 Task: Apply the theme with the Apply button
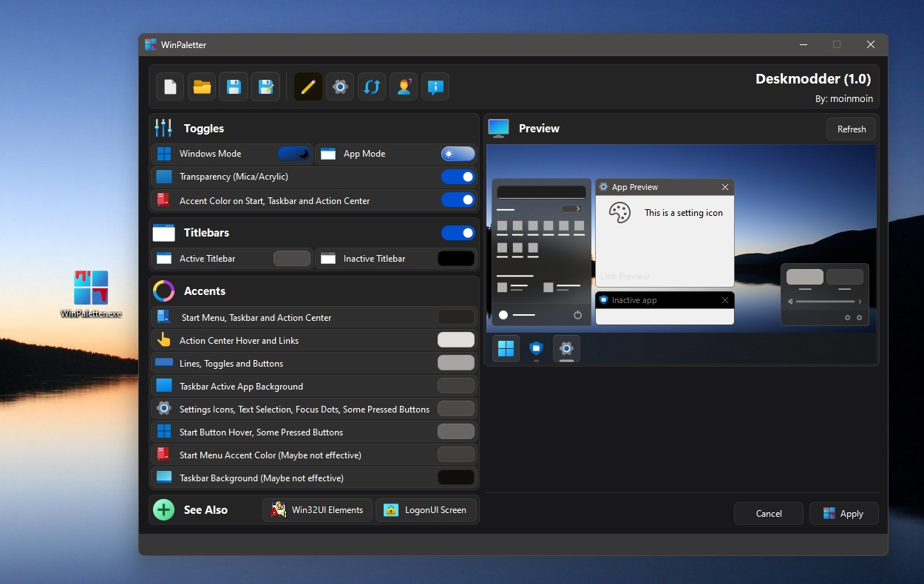pyautogui.click(x=844, y=514)
